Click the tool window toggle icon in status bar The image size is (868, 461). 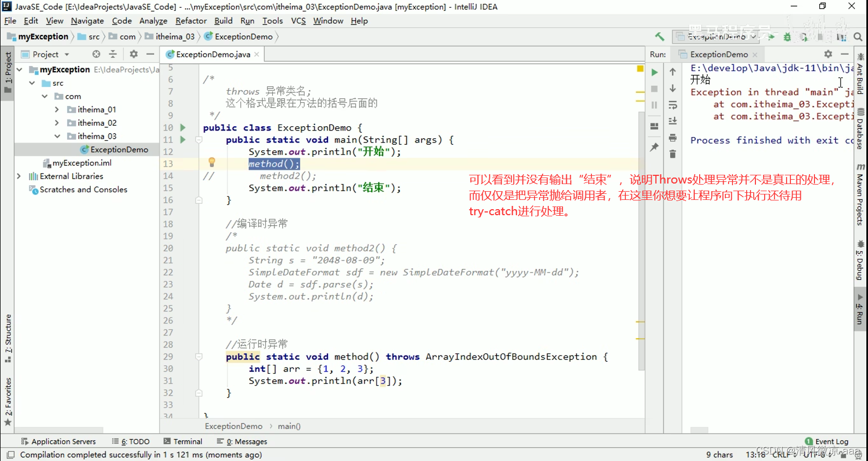(x=10, y=454)
